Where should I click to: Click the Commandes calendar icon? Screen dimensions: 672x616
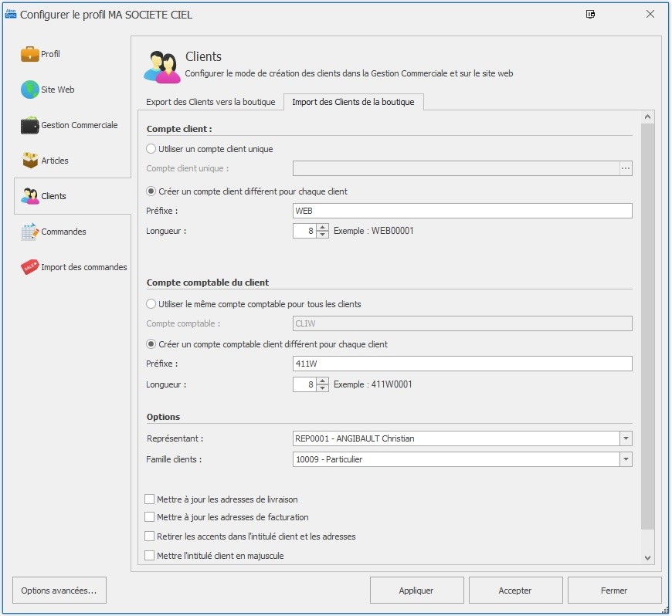click(x=29, y=232)
